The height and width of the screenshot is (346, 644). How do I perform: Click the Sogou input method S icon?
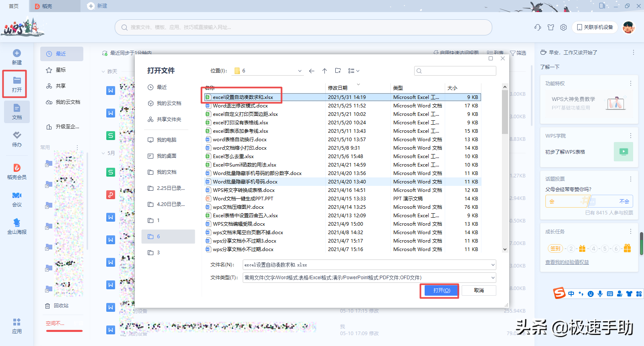559,293
